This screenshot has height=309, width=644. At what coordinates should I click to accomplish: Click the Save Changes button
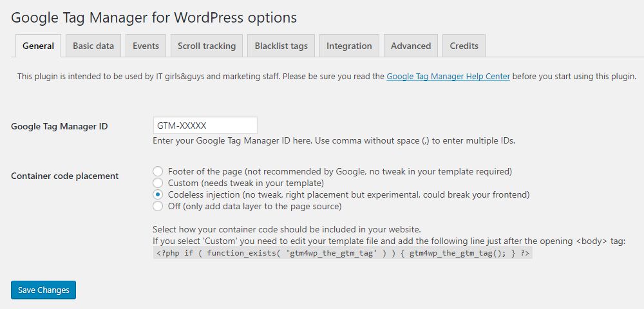(44, 290)
